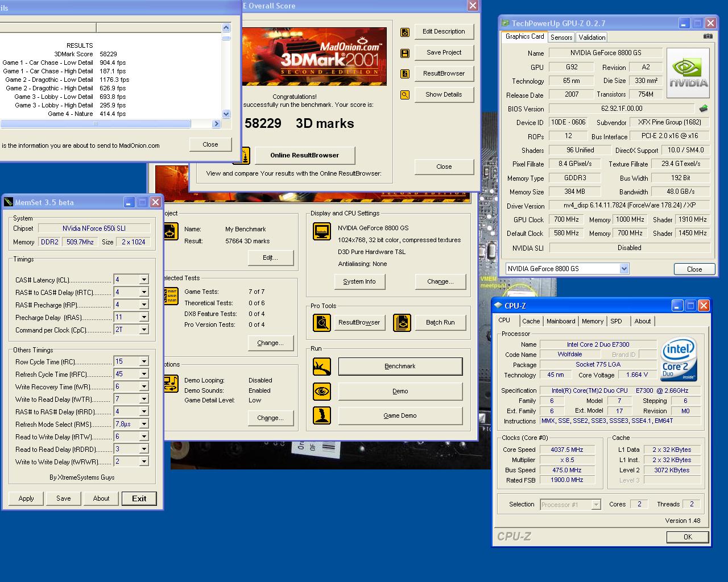Screen dimensions: 728x582
Task: Click the results list scroll-down arrow
Action: tap(226, 114)
